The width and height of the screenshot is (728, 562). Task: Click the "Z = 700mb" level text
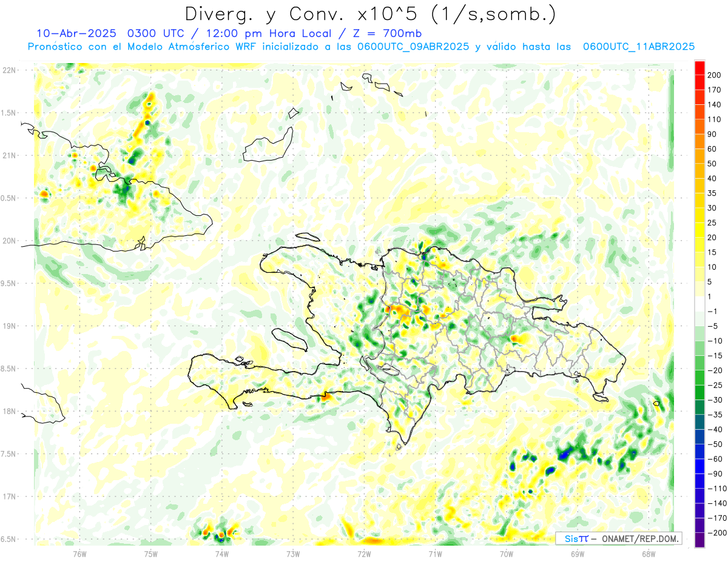tap(388, 33)
